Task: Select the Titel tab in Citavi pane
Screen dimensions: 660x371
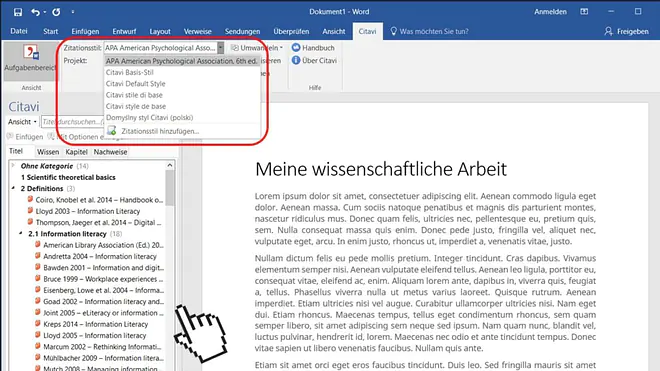Action: (16, 151)
